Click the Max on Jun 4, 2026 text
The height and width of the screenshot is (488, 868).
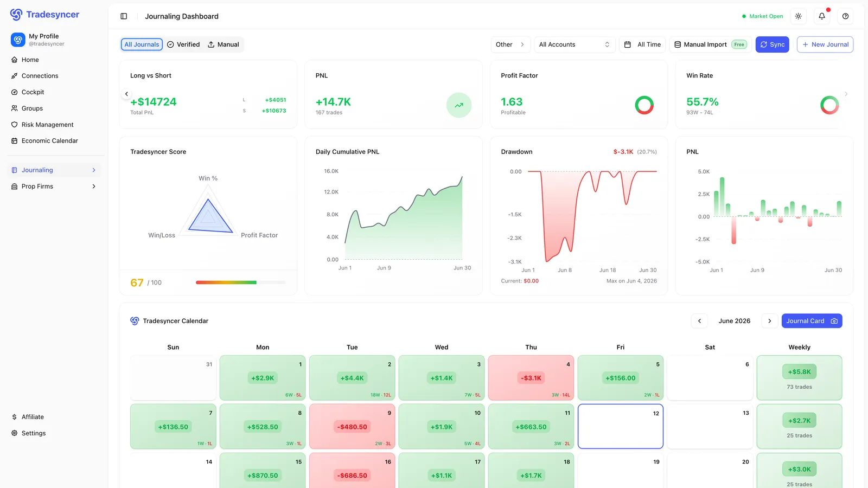(x=631, y=281)
